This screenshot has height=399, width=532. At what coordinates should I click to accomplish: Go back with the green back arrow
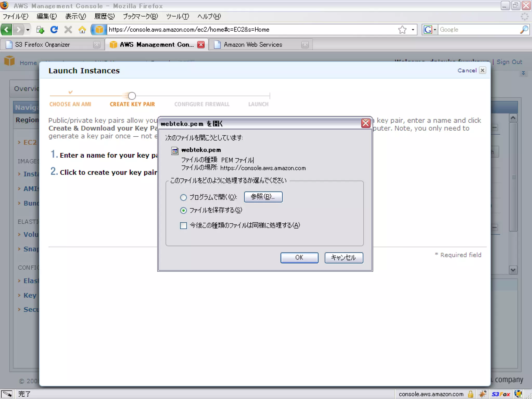click(6, 30)
